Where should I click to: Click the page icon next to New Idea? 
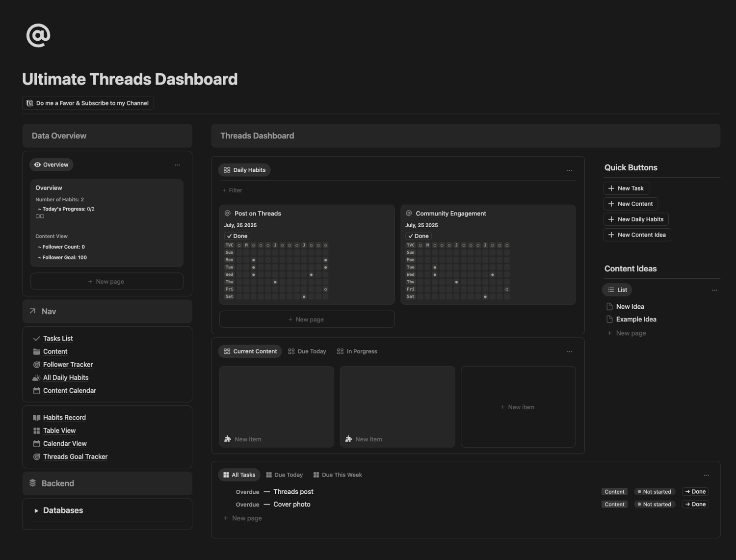point(609,307)
